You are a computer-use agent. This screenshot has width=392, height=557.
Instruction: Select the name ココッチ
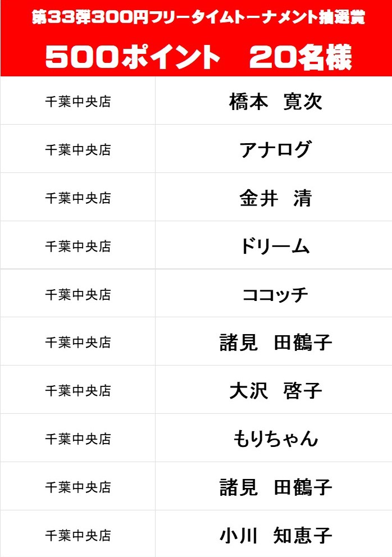275,295
